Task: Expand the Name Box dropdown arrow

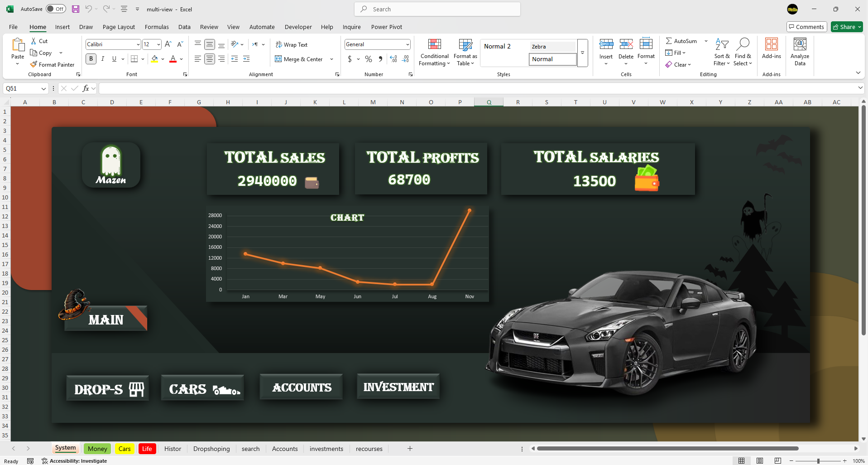Action: click(43, 88)
